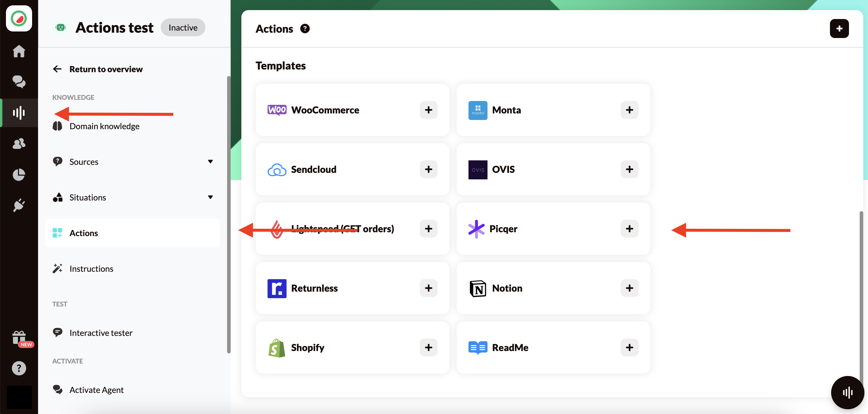Screen dimensions: 868x414
Task: Open the home icon in left rail
Action: point(19,51)
